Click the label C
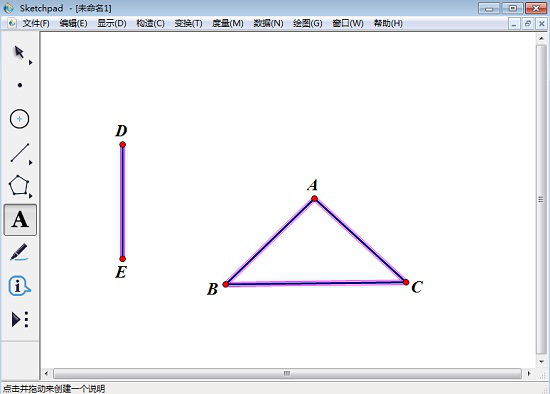Image resolution: width=550 pixels, height=394 pixels. 417,287
